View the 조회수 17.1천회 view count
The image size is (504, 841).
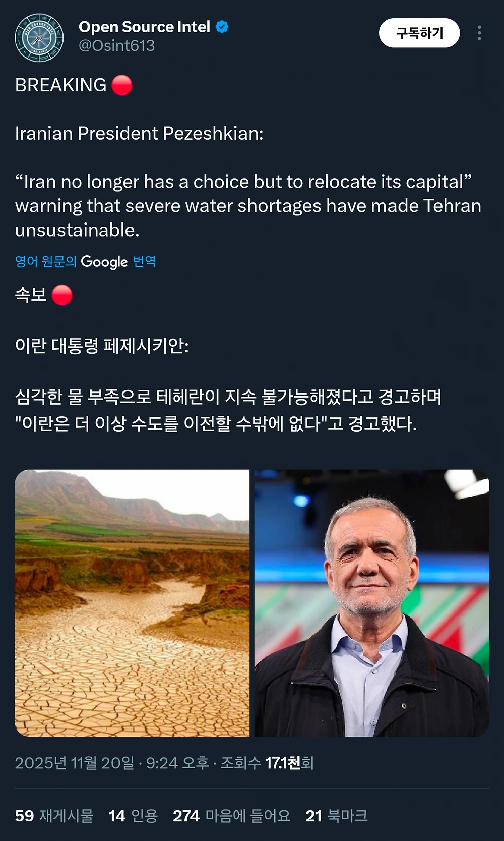[x=267, y=763]
